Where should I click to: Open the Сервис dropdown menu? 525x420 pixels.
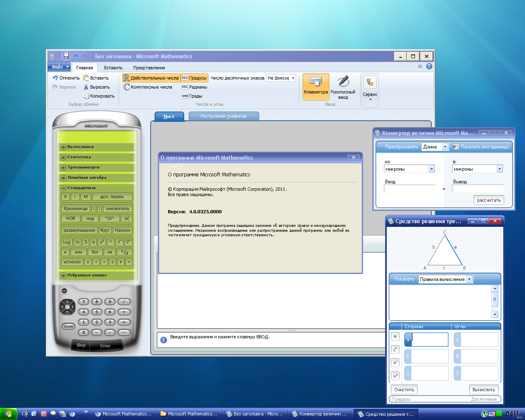coord(370,90)
